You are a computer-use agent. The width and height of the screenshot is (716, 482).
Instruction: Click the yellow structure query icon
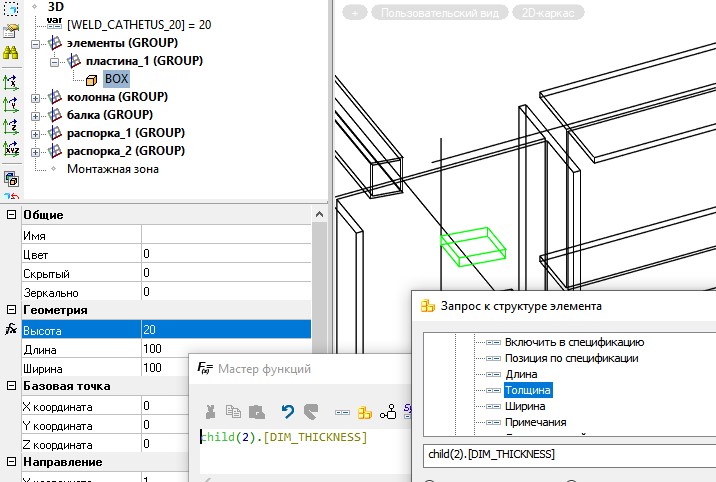click(365, 411)
